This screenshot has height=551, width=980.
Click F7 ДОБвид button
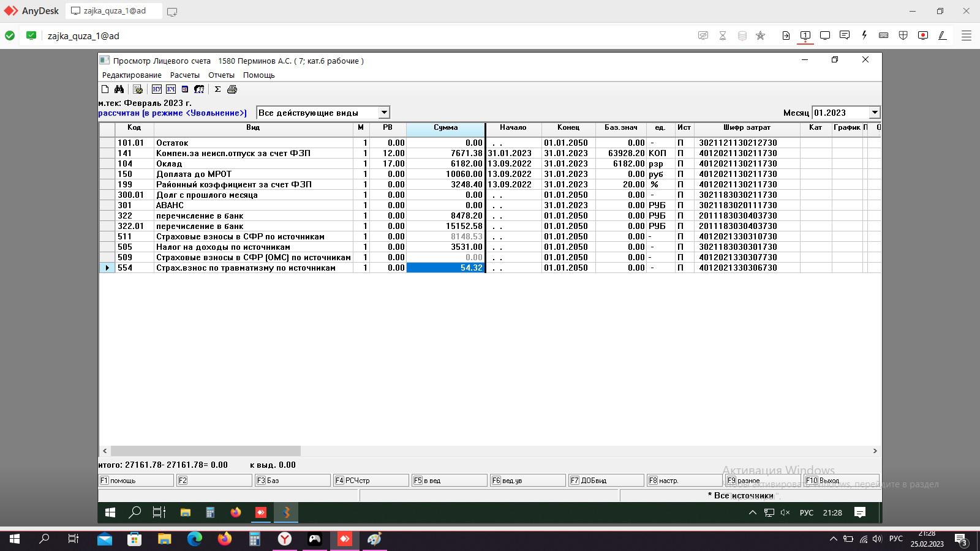click(x=606, y=481)
